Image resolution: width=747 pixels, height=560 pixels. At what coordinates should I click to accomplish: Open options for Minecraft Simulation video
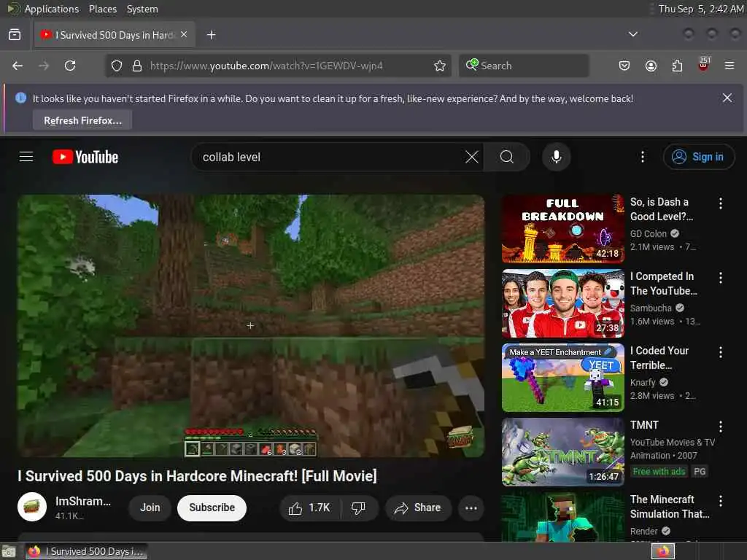click(x=720, y=501)
